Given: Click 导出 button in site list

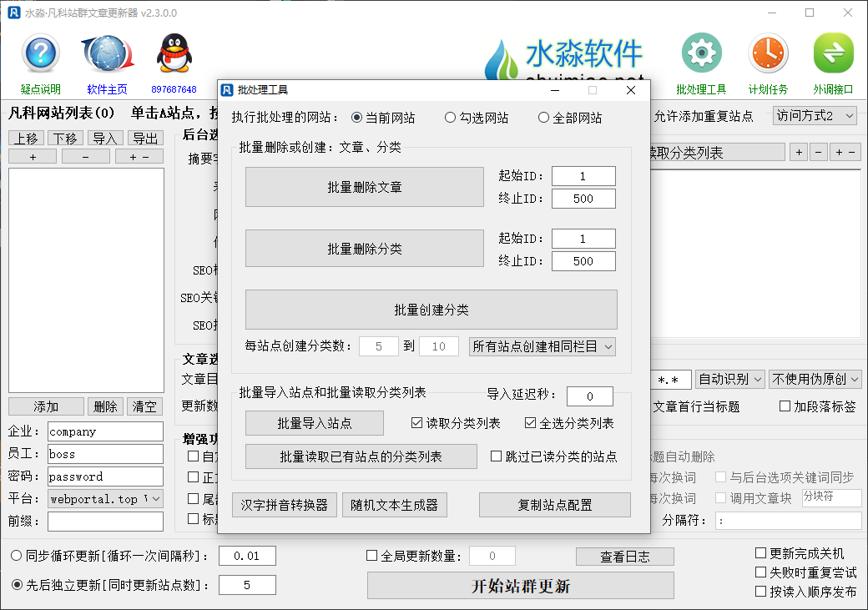Looking at the screenshot, I should coord(145,138).
